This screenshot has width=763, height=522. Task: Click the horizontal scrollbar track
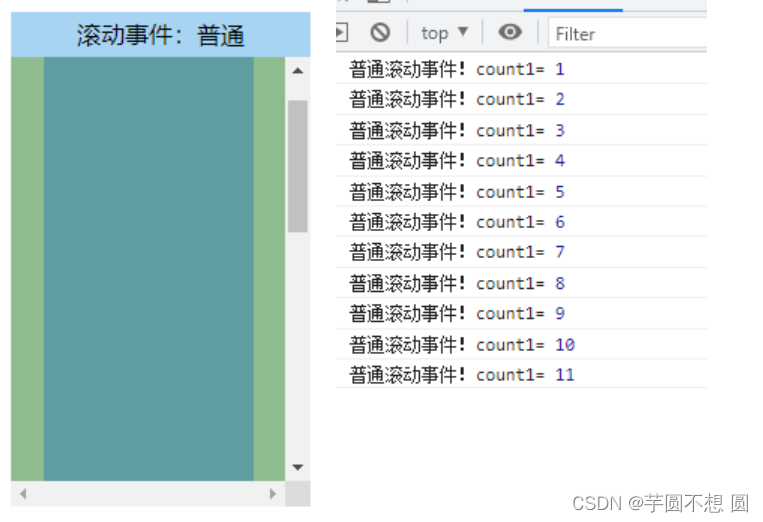[148, 494]
